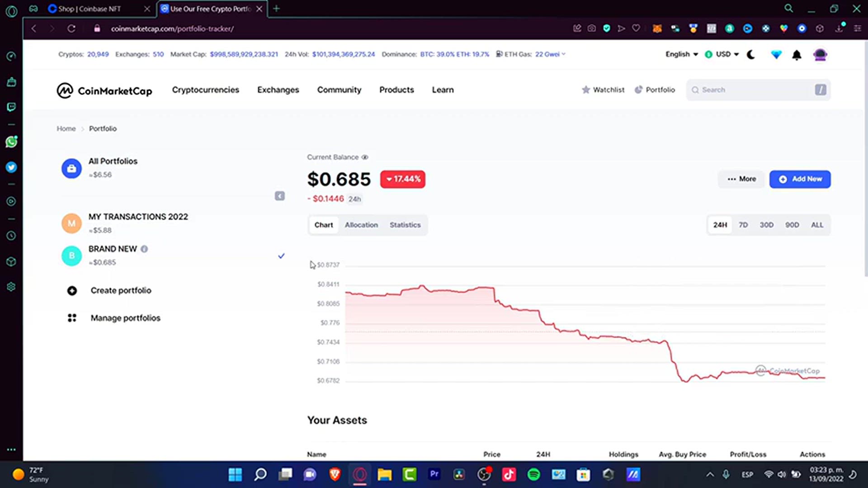The width and height of the screenshot is (868, 488).
Task: Open a new browser tab
Action: coord(276,9)
